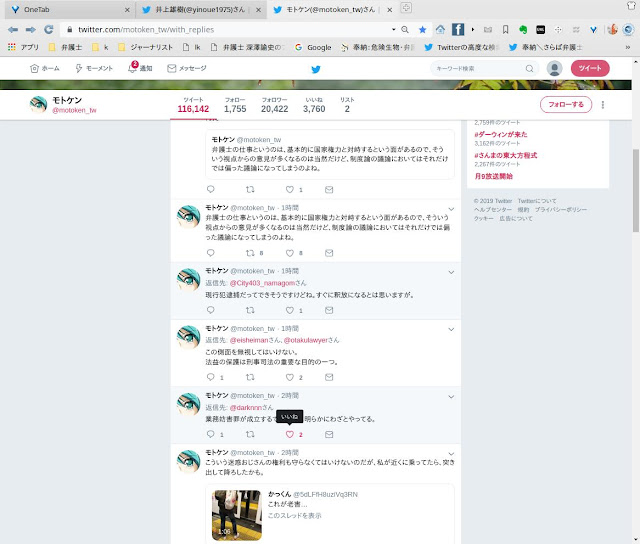Like the reply to @darknnn
The width and height of the screenshot is (640, 544).
[290, 434]
